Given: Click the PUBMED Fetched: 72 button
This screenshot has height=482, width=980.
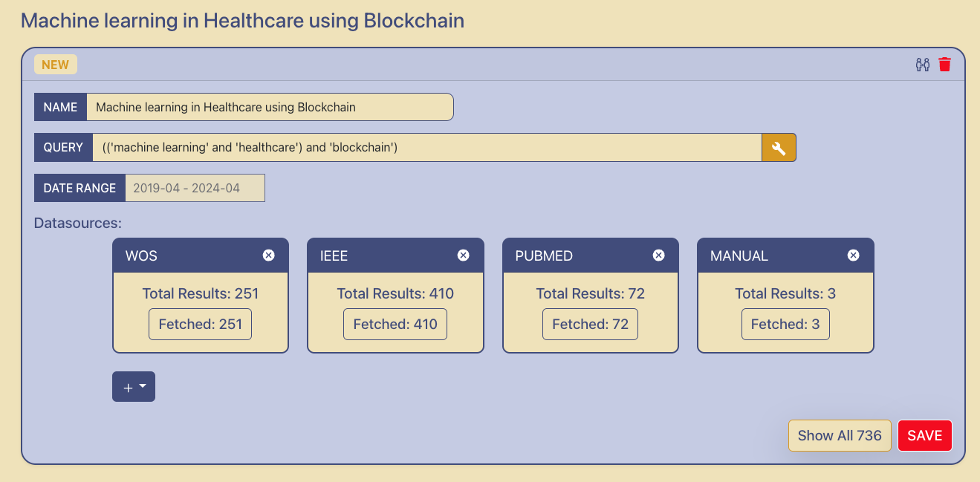Looking at the screenshot, I should coord(591,325).
